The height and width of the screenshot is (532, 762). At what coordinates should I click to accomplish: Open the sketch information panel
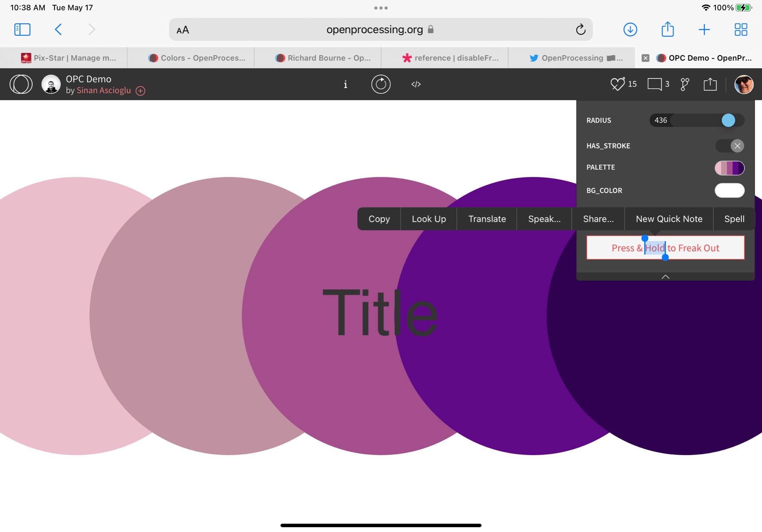(345, 84)
